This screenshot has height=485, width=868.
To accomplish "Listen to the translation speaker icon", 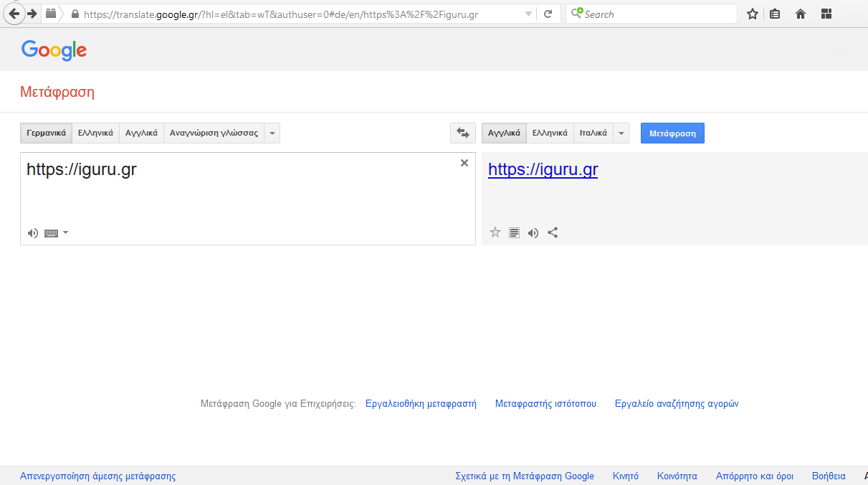I will (533, 232).
